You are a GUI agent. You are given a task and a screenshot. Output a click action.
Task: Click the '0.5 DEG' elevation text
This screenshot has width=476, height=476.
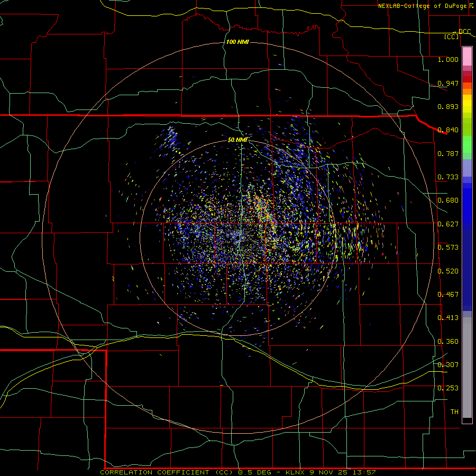pos(254,472)
